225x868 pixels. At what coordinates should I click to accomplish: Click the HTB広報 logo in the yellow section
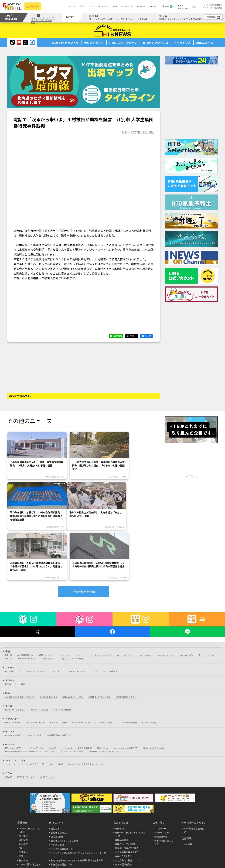pyautogui.click(x=135, y=619)
